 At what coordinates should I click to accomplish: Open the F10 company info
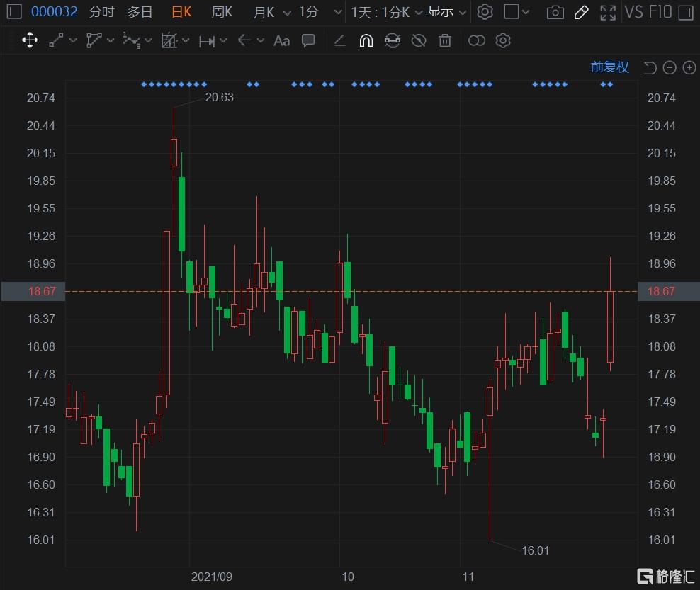660,11
